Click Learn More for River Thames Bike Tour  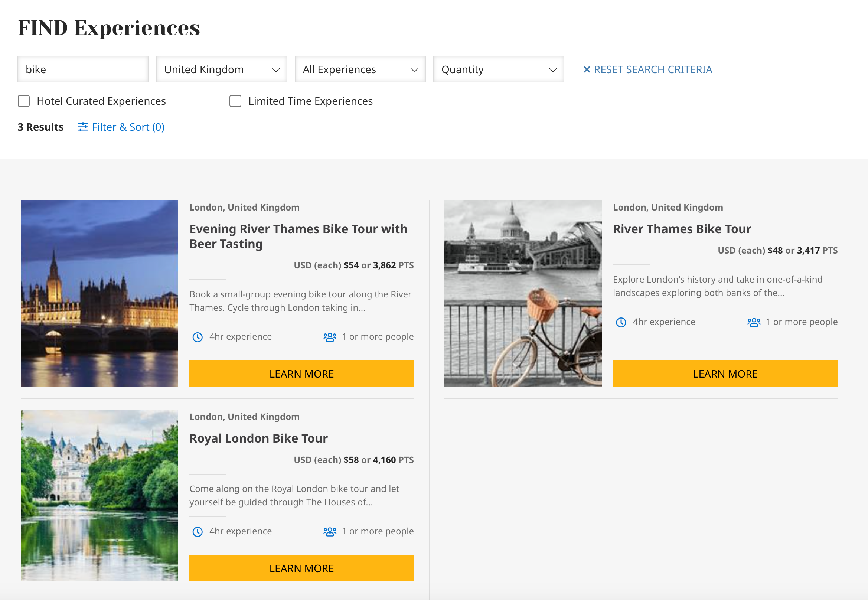tap(725, 374)
